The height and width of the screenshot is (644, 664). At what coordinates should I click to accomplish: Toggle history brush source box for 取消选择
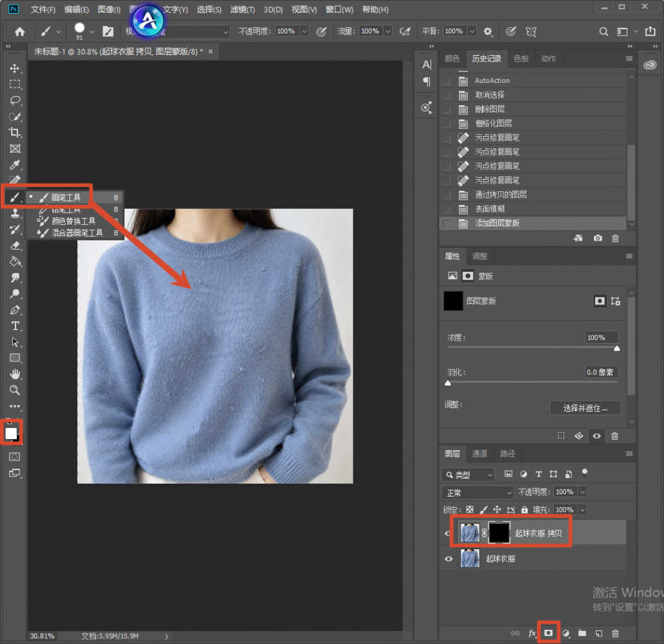click(x=446, y=95)
